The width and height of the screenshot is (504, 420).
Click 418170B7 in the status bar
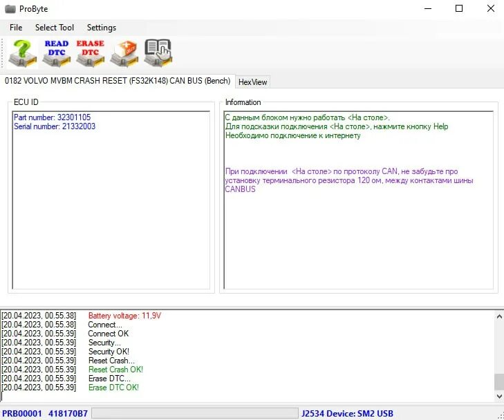click(x=68, y=413)
